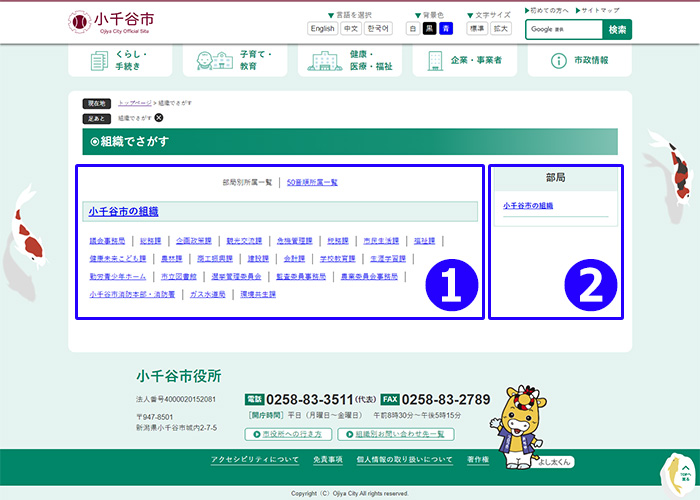
Task: Open 税務課 department page
Action: tap(338, 241)
